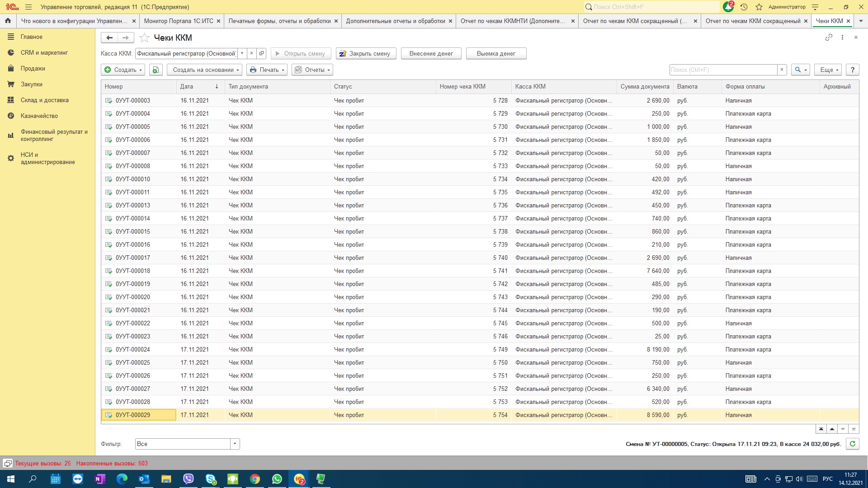868x488 pixels.
Task: Show the list of open tabs arrow
Action: tap(861, 21)
